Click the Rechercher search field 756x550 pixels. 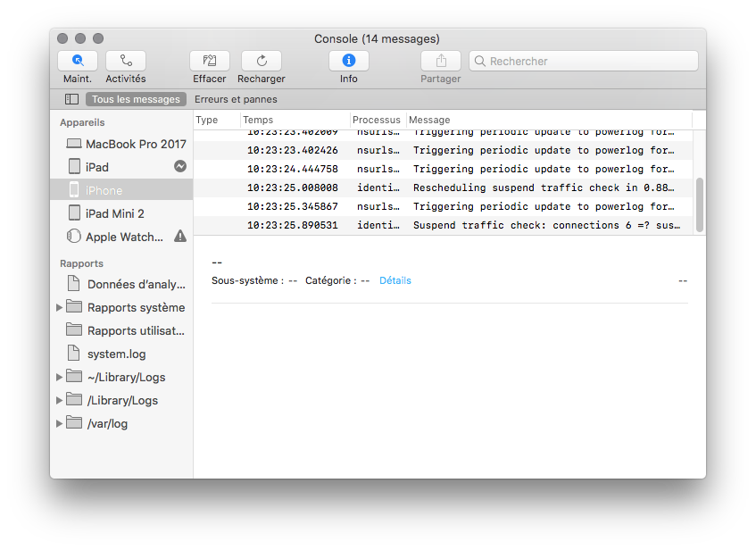pyautogui.click(x=583, y=60)
